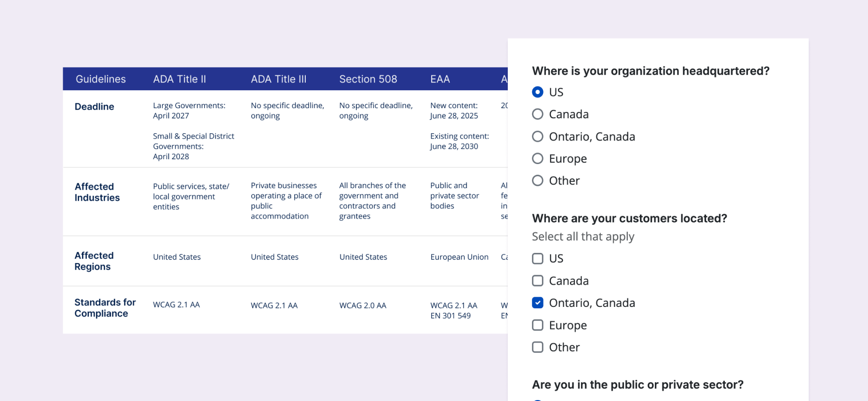Click the Deadline row label

(x=95, y=107)
